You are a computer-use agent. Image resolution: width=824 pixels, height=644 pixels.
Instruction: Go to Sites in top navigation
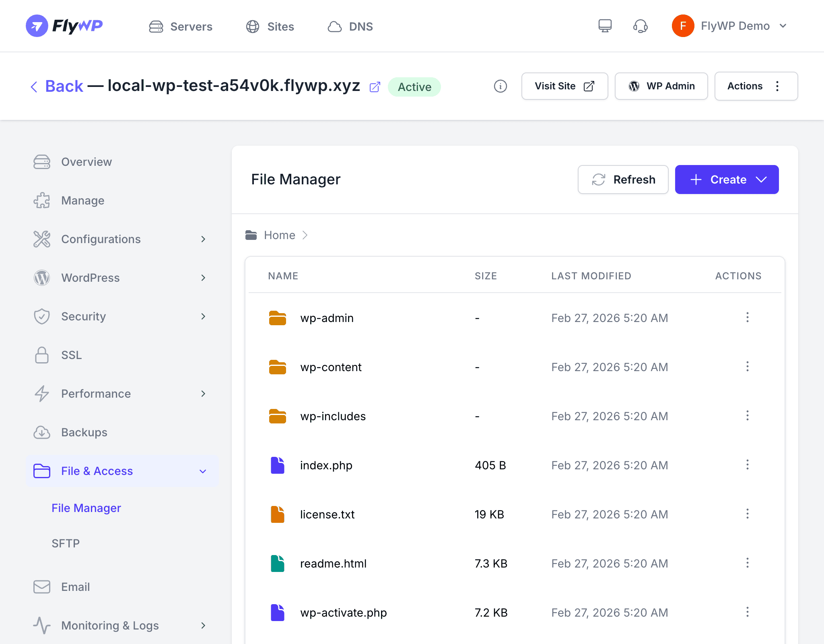pyautogui.click(x=270, y=27)
